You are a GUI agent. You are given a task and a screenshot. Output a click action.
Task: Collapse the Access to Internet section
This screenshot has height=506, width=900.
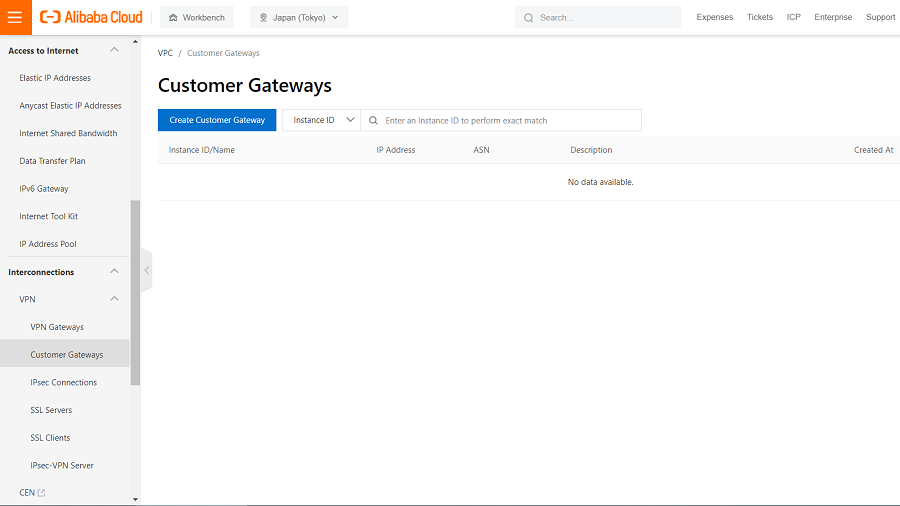[114, 50]
